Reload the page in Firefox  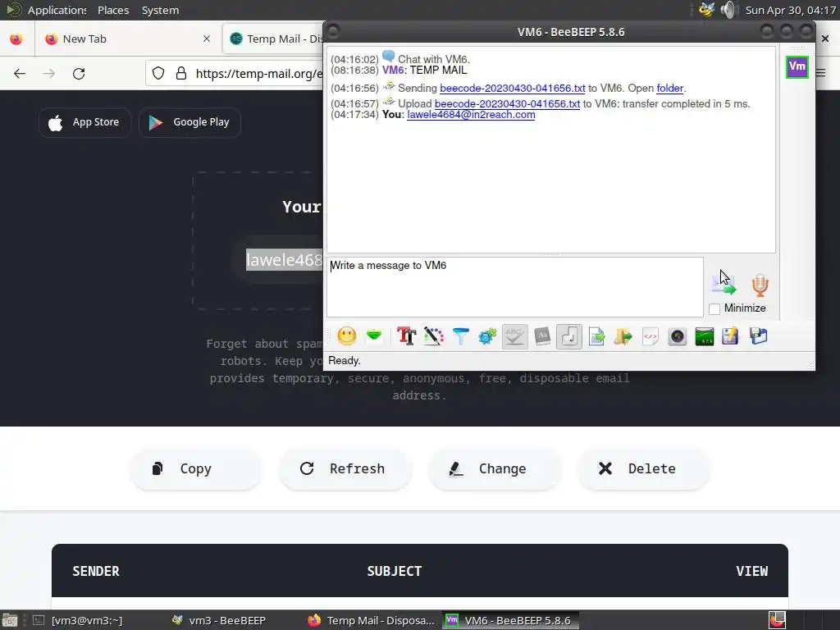pos(79,73)
